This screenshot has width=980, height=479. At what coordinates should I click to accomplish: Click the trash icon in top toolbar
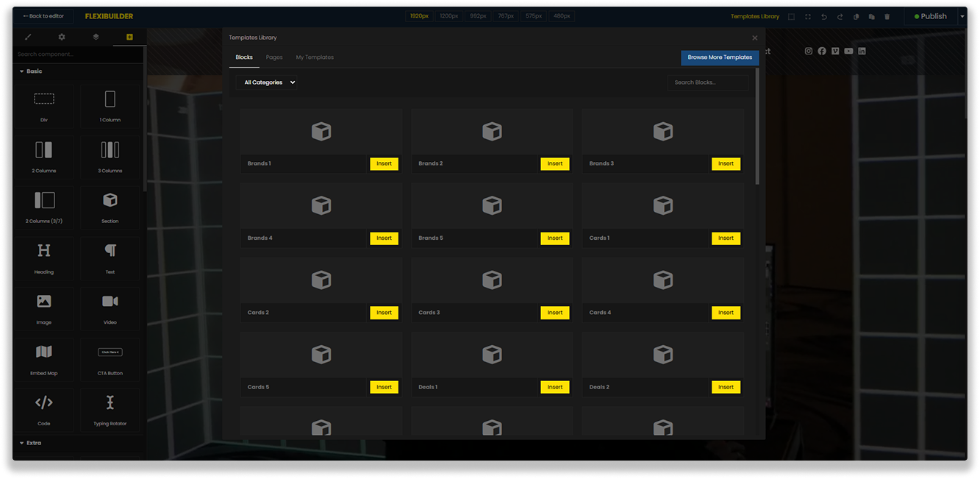pos(887,16)
